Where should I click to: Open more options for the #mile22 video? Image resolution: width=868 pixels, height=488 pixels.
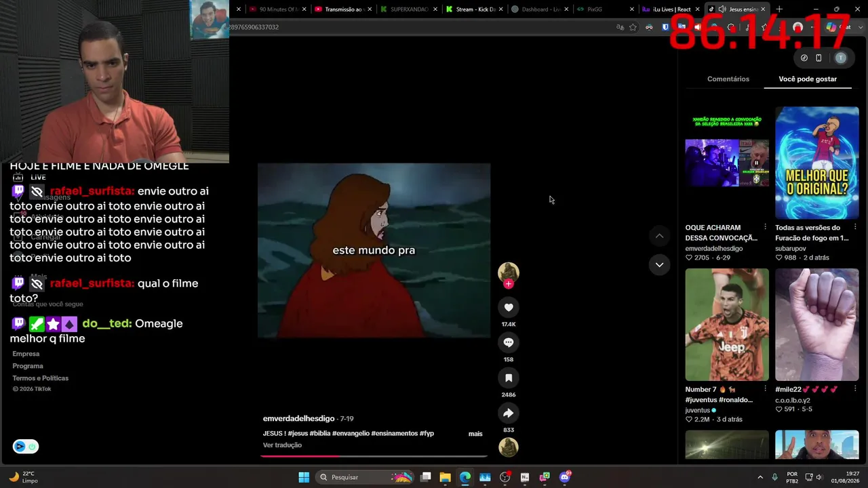[855, 389]
